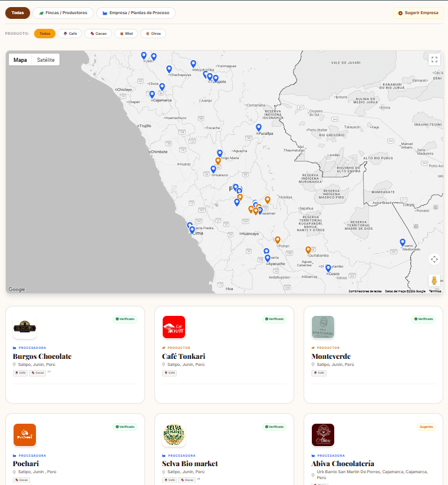Switch map to Mapa view

20,60
